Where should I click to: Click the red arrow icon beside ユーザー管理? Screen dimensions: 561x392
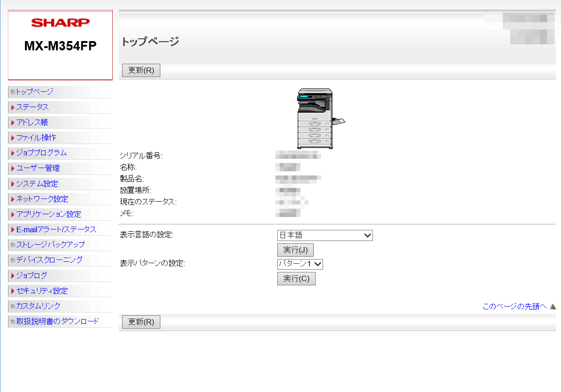click(13, 169)
